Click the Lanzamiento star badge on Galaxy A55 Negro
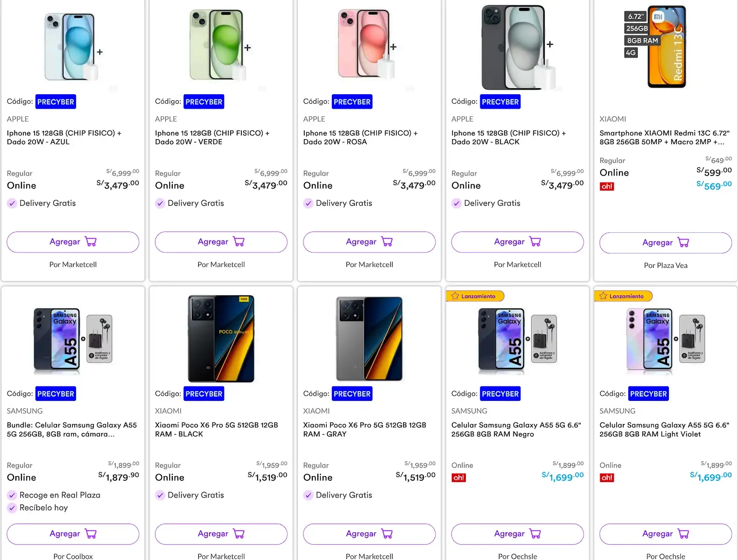 coord(475,296)
